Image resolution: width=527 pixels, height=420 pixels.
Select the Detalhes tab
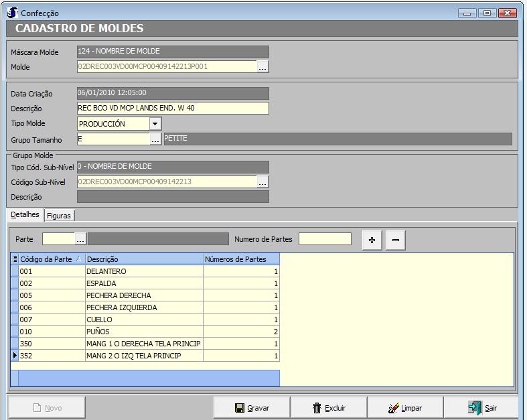(x=25, y=215)
